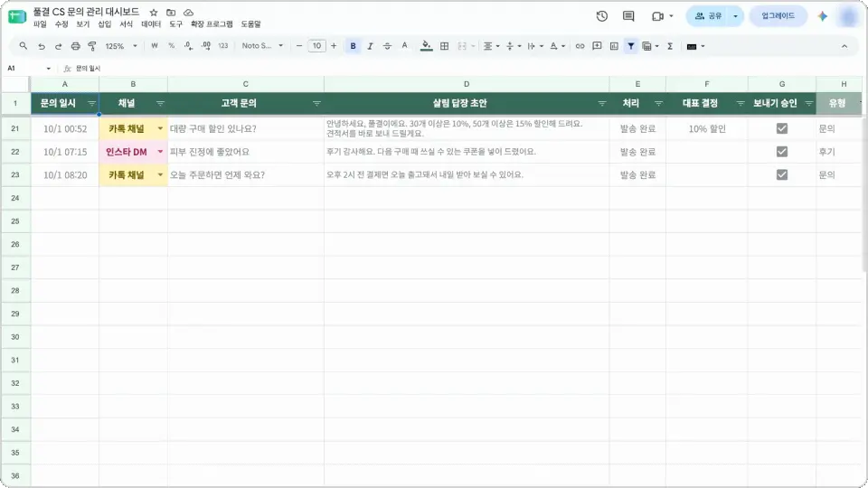Screen dimensions: 868x488
Task: Open the search menus magnifier
Action: tap(23, 46)
